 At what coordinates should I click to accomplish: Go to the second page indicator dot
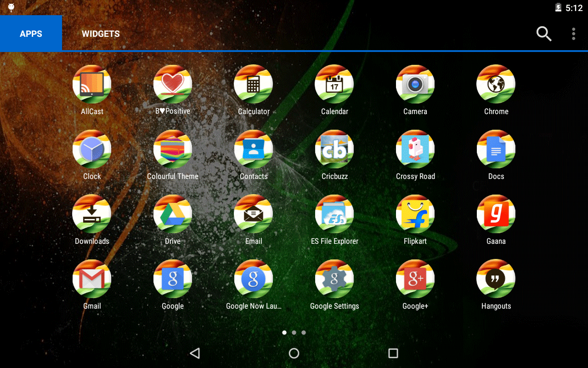pos(294,332)
